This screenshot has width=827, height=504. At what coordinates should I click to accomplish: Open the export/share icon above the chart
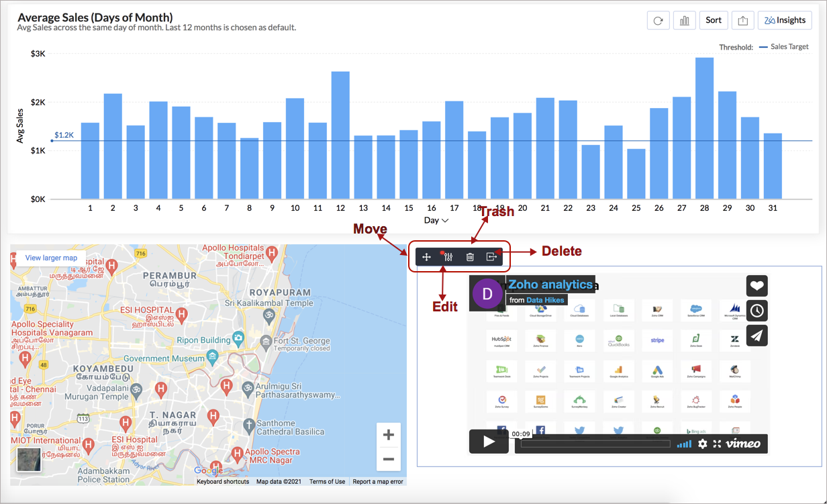[742, 20]
